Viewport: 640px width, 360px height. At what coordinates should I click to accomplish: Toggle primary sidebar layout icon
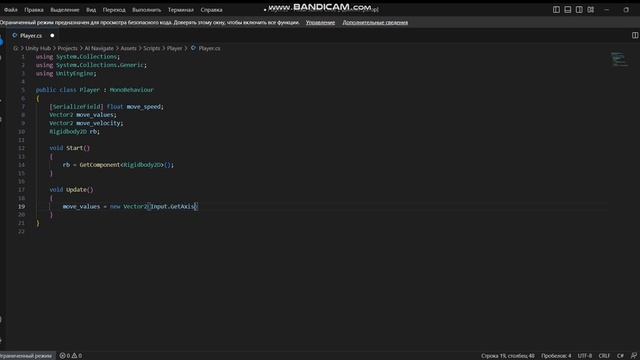556,9
